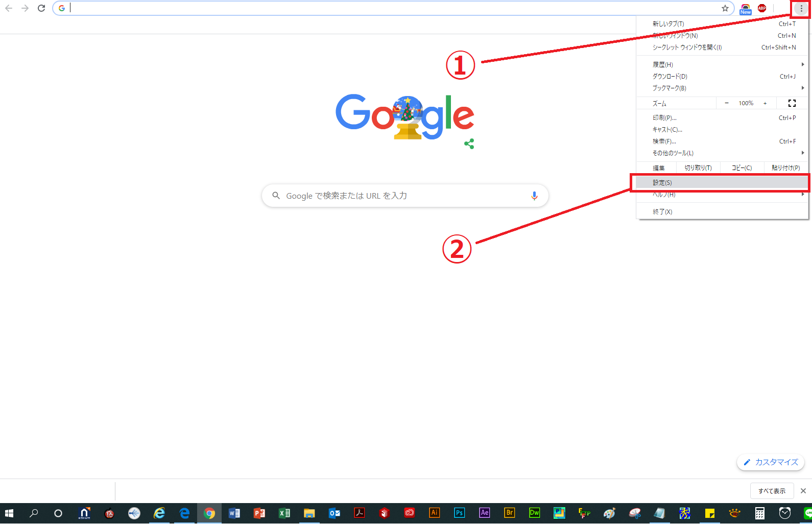Screen dimensions: 812x524
Task: Open Adobe Acrobat from the taskbar
Action: point(360,513)
